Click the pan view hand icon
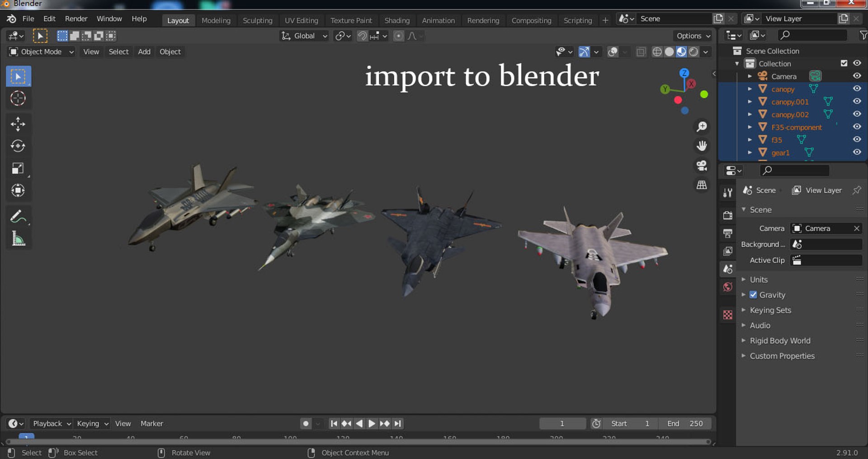This screenshot has width=868, height=459. coord(702,146)
